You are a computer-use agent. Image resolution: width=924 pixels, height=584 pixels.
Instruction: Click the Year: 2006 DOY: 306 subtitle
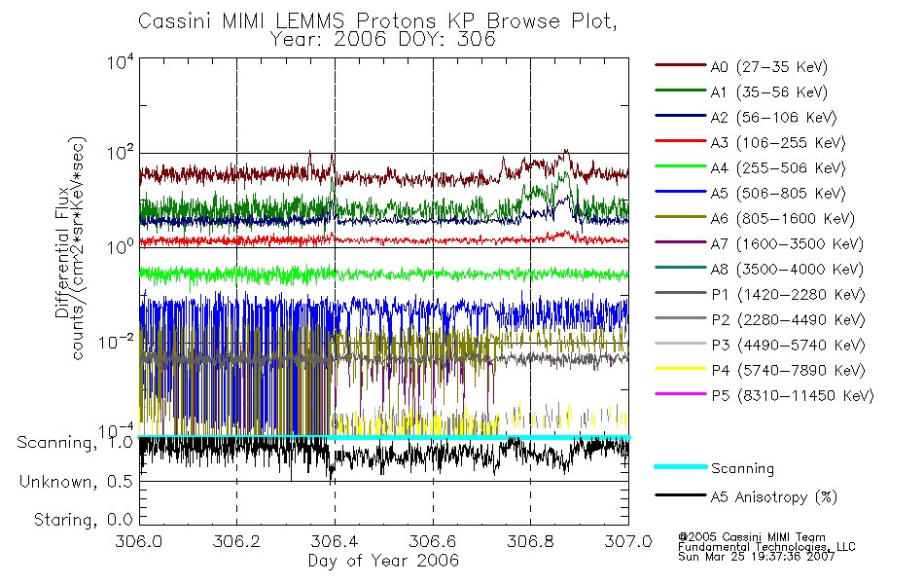(x=382, y=40)
